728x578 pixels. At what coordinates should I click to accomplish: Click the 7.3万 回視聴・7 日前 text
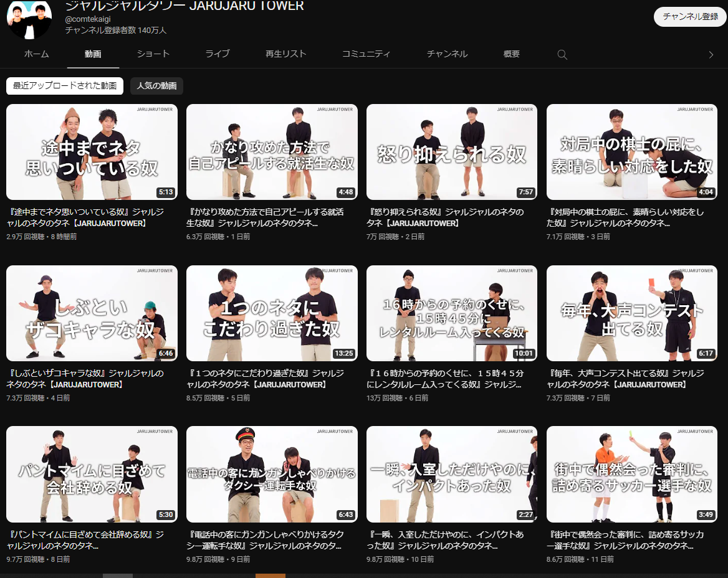coord(578,398)
